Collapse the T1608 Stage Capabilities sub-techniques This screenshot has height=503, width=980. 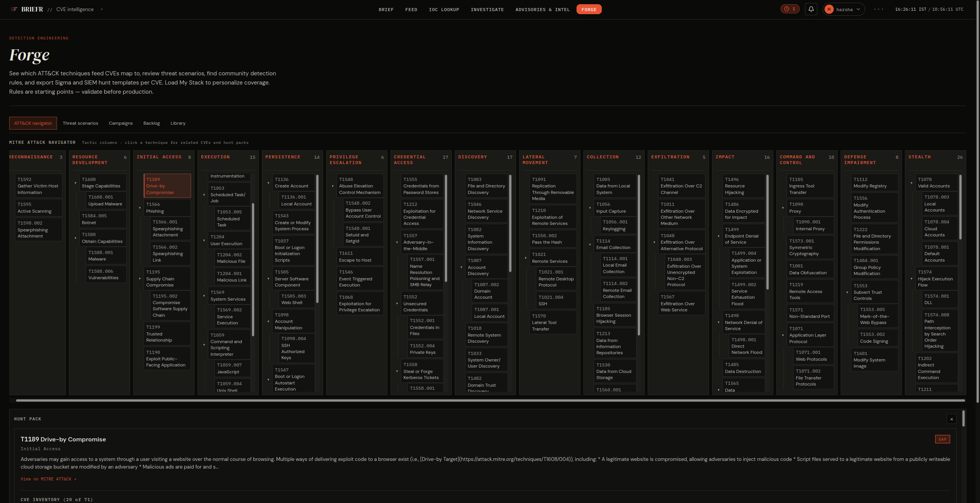pos(75,183)
